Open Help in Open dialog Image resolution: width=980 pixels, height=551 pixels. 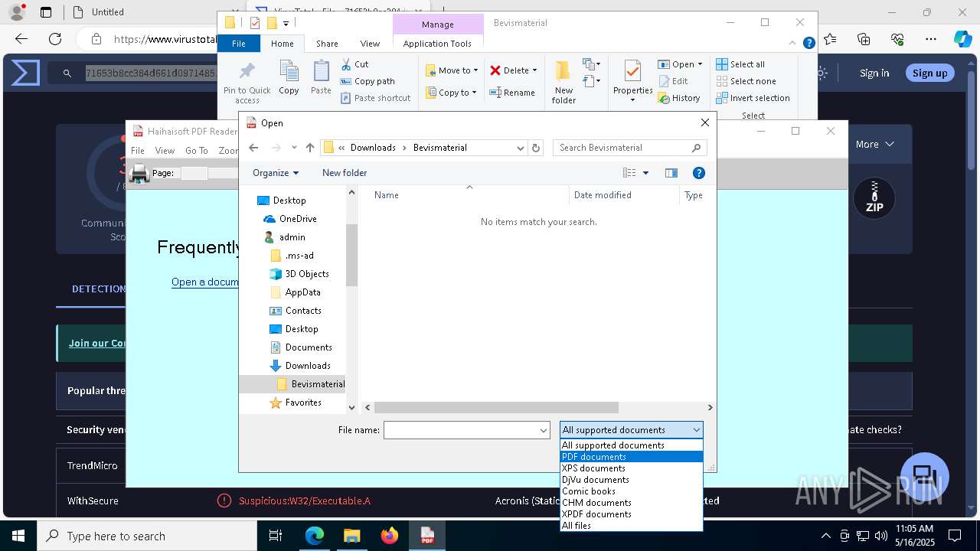point(698,173)
